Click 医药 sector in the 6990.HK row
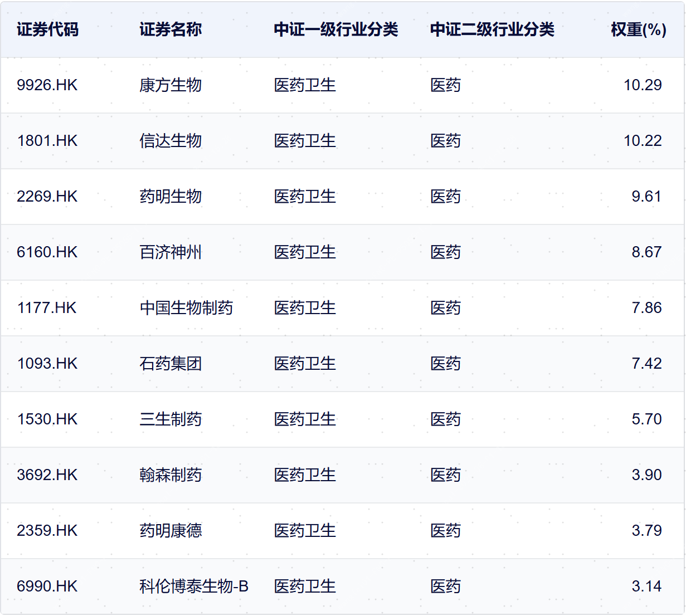The height and width of the screenshot is (616, 686). [446, 586]
